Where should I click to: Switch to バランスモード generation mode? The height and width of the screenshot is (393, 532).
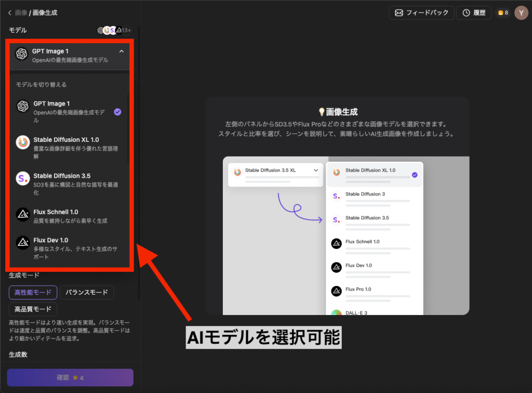(87, 293)
